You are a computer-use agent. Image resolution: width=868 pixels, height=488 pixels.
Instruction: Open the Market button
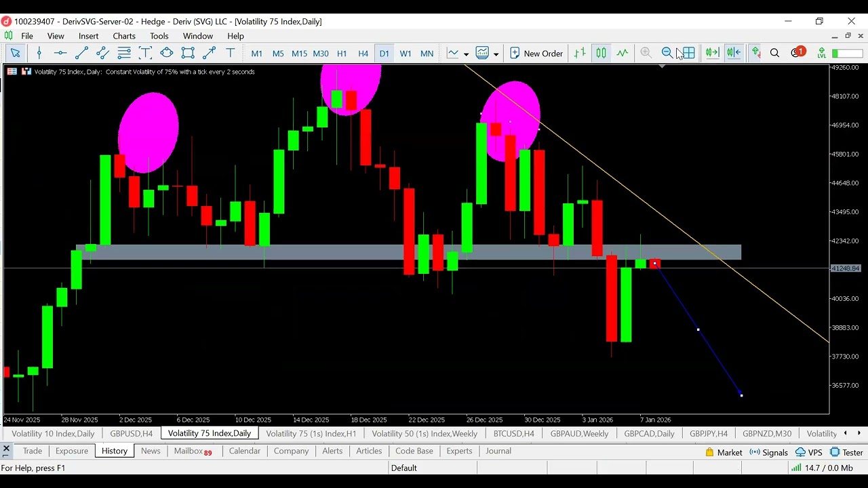click(724, 452)
